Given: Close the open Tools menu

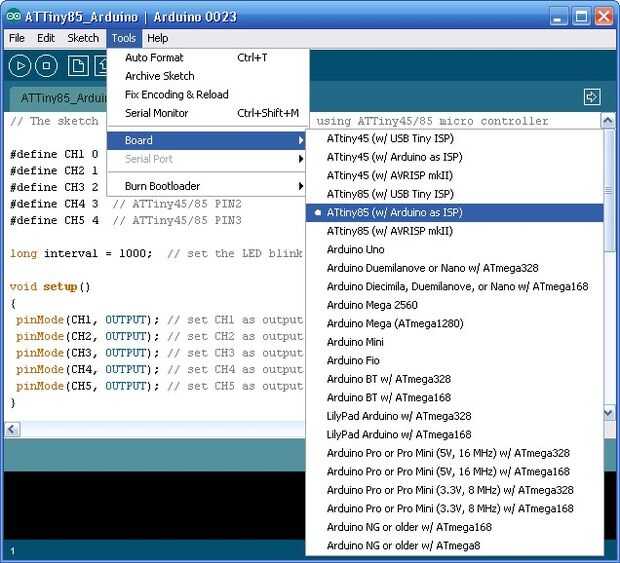Looking at the screenshot, I should tap(124, 38).
